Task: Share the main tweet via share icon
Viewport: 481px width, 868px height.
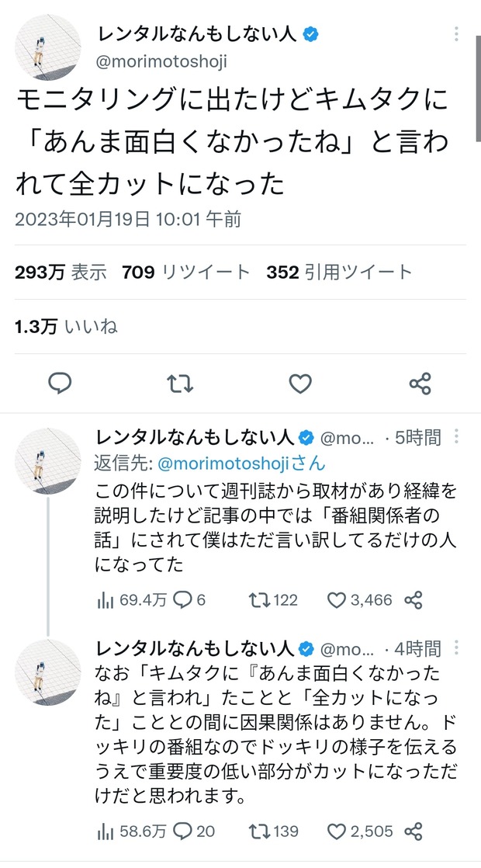Action: click(420, 384)
